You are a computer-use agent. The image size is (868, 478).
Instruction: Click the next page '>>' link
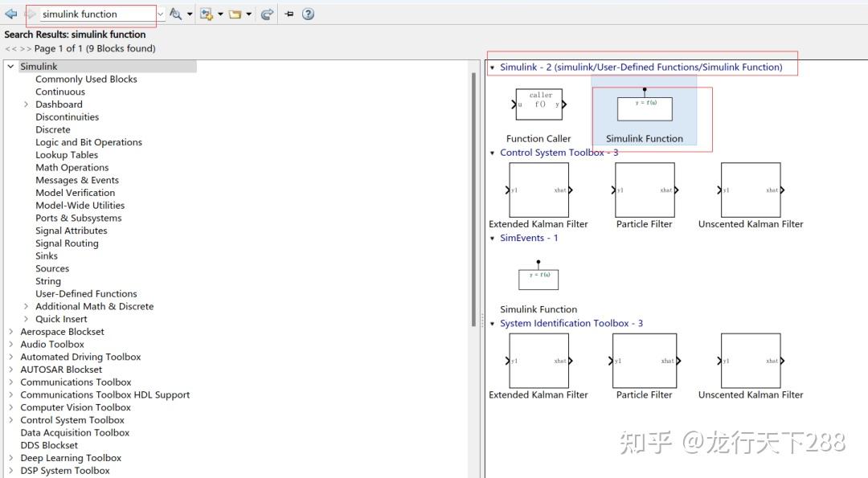pos(26,49)
